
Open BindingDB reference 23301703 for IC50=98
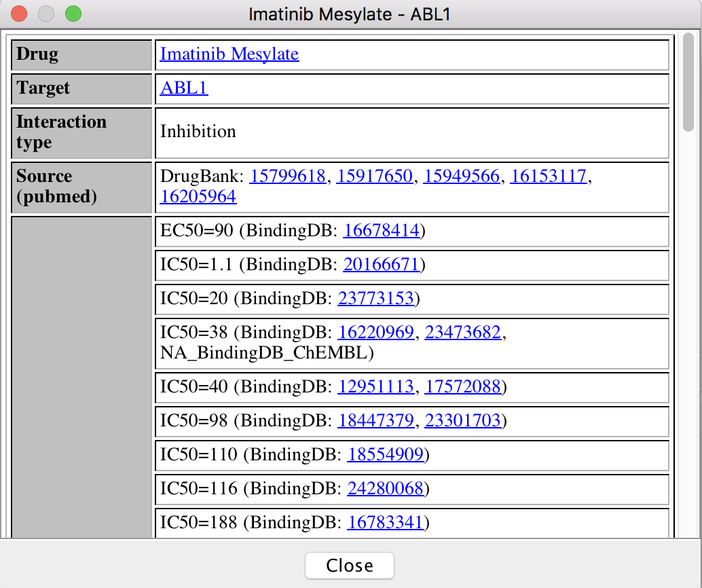(x=462, y=420)
